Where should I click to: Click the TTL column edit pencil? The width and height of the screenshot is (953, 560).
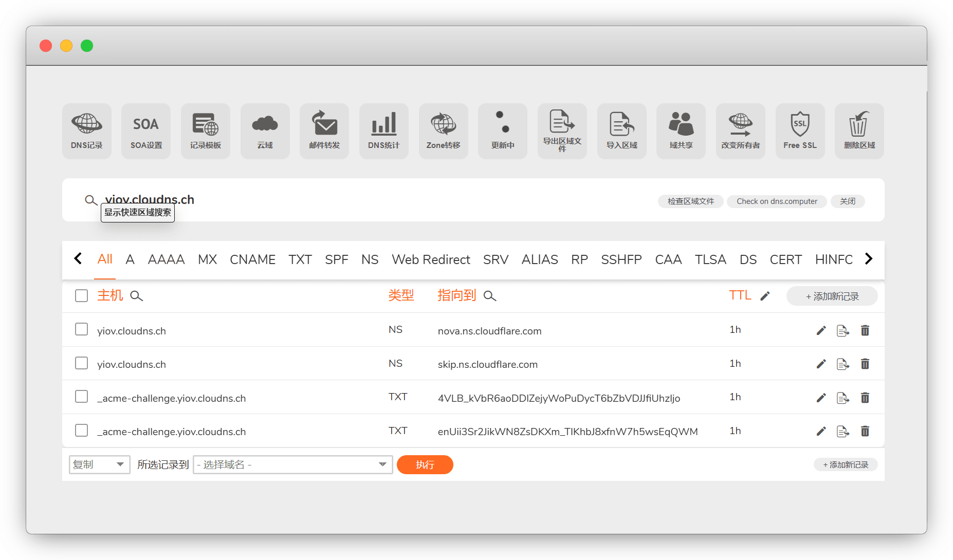(x=765, y=296)
